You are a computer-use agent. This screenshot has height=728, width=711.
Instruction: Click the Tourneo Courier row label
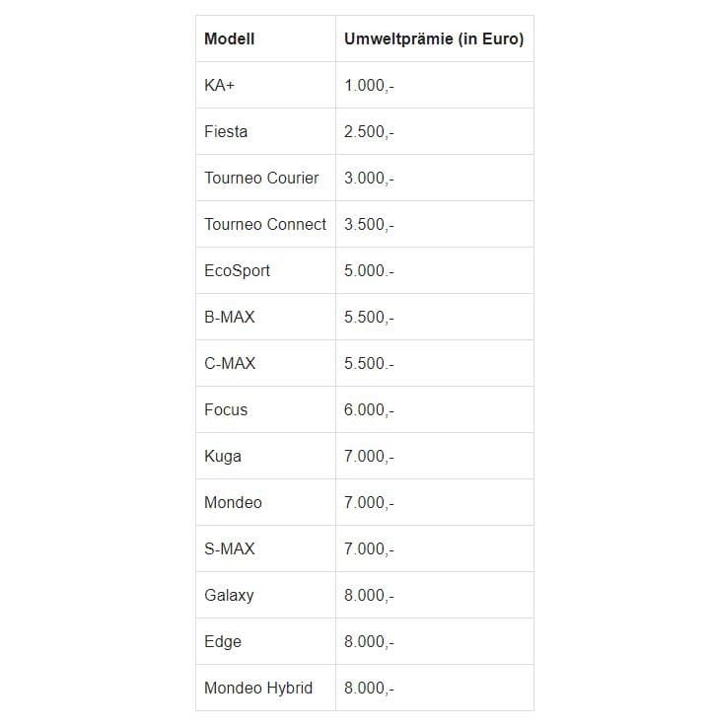tap(261, 178)
